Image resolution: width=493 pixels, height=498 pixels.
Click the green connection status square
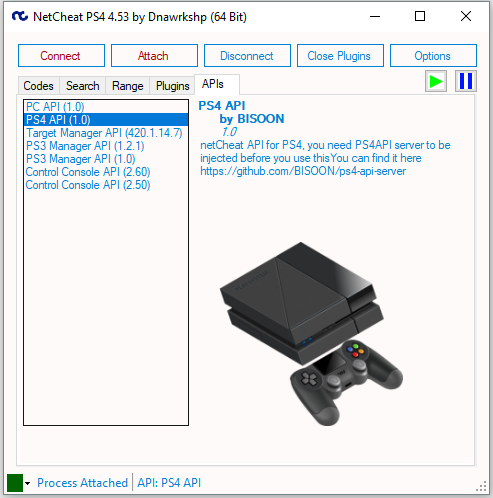point(15,483)
